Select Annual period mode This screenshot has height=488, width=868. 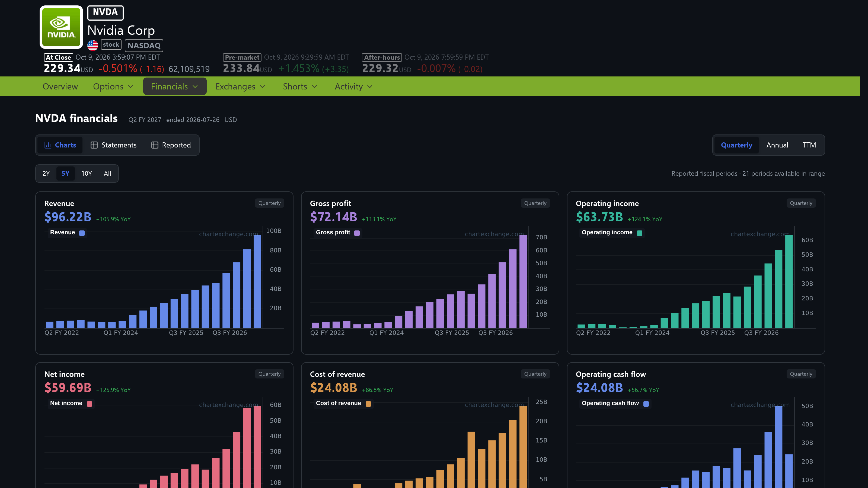[x=777, y=145]
